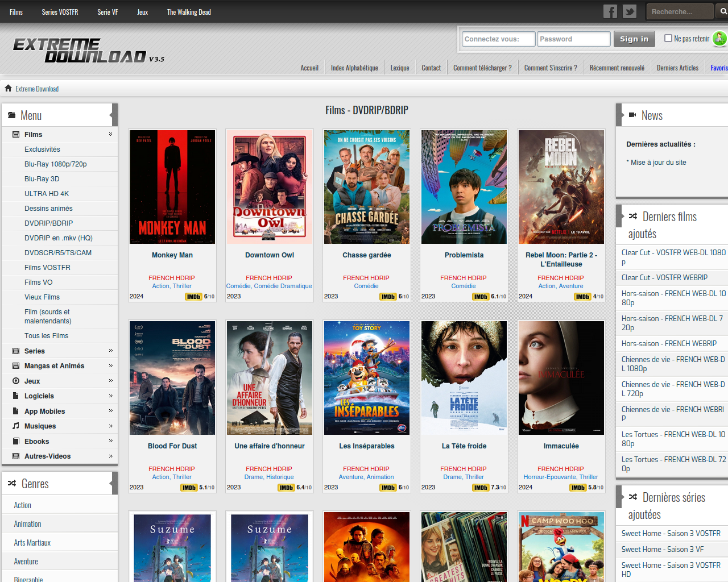Open Clear Cut - VOSTFR WEBRIP link
728x582 pixels.
point(664,277)
